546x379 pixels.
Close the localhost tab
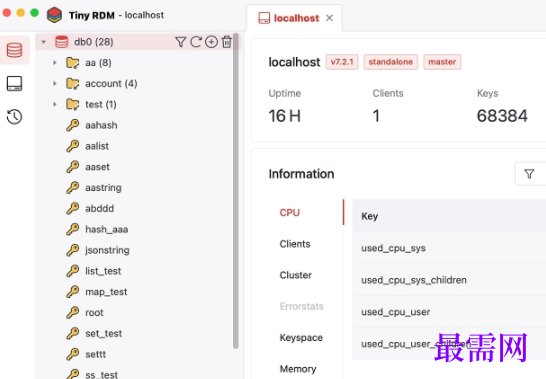point(329,18)
